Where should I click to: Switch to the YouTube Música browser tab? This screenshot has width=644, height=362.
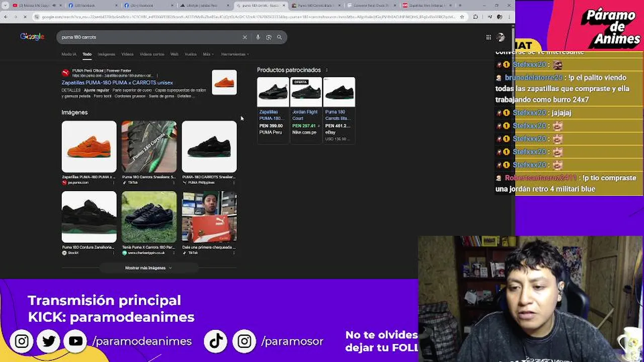(36, 6)
